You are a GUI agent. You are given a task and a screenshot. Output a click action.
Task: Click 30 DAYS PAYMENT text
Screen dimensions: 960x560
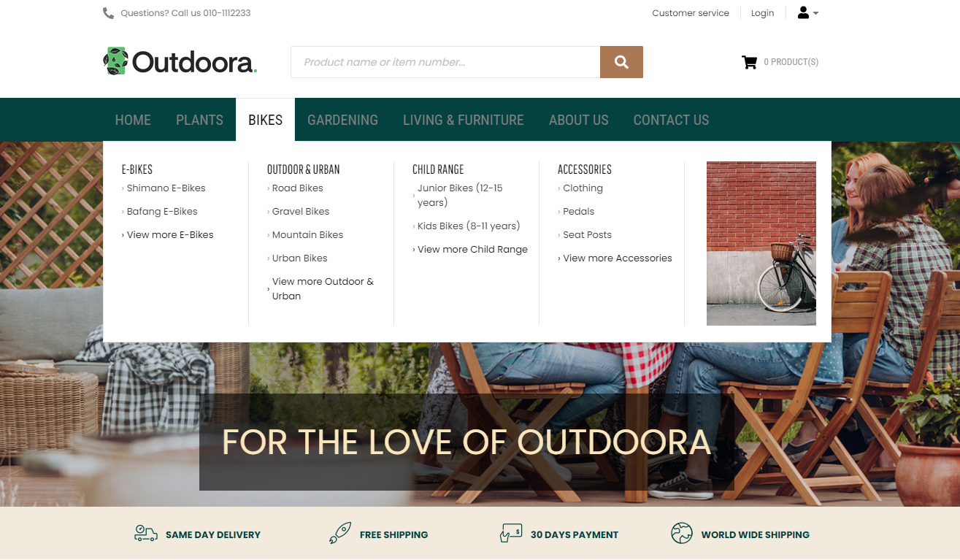(575, 534)
